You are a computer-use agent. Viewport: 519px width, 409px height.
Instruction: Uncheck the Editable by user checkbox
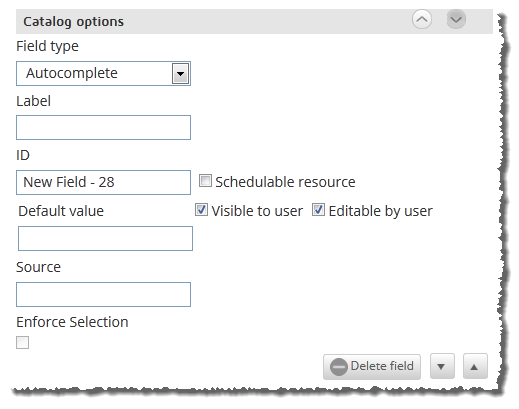point(318,210)
